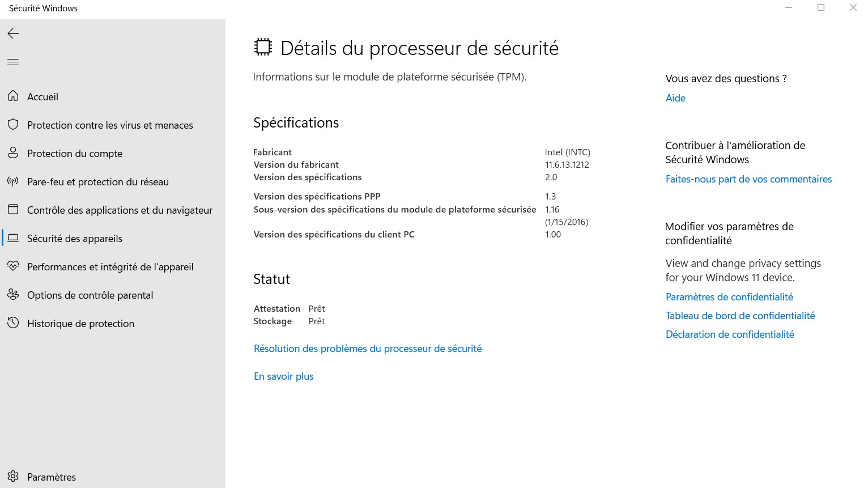Open Pare-feu et protection du réseau
Screen dimensions: 868x488
click(x=98, y=182)
